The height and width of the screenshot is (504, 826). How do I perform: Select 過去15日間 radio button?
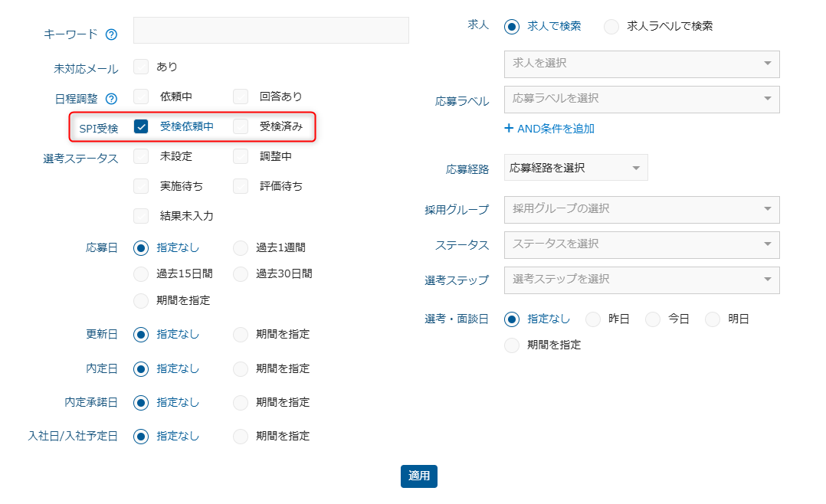coord(141,274)
